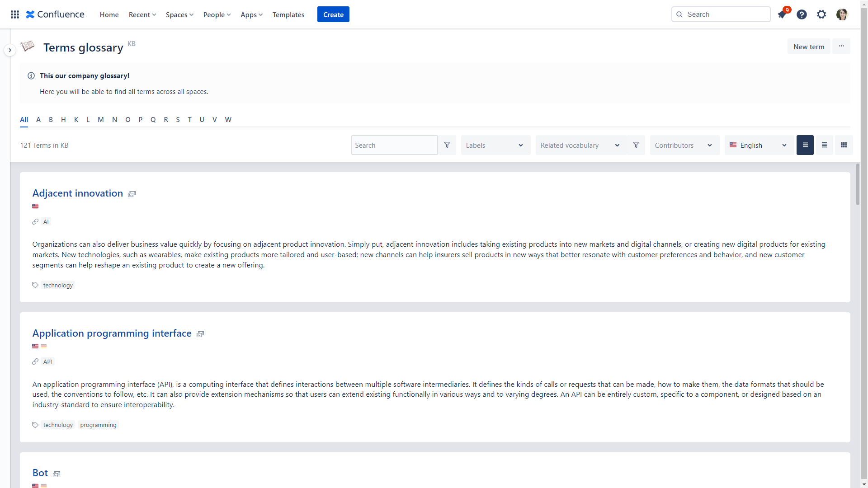Open the more actions ellipsis menu
Viewport: 868px width, 488px height.
[x=841, y=47]
